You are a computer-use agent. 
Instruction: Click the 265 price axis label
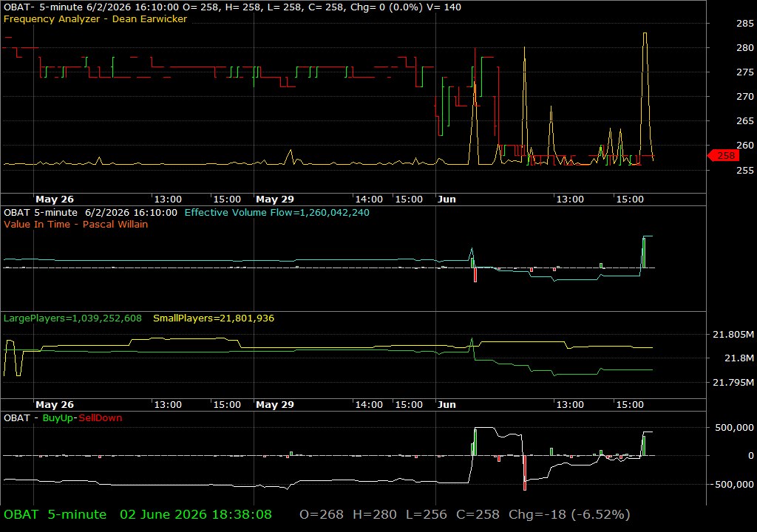pos(745,120)
